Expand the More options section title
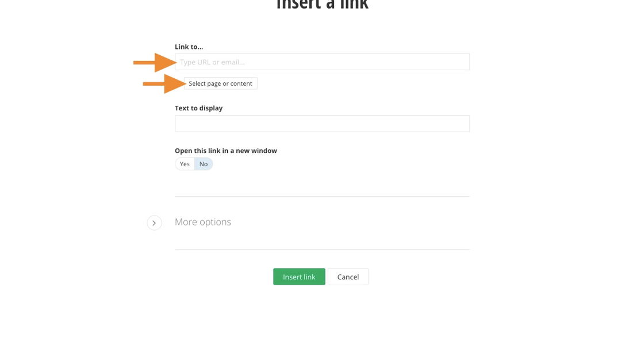 (203, 222)
